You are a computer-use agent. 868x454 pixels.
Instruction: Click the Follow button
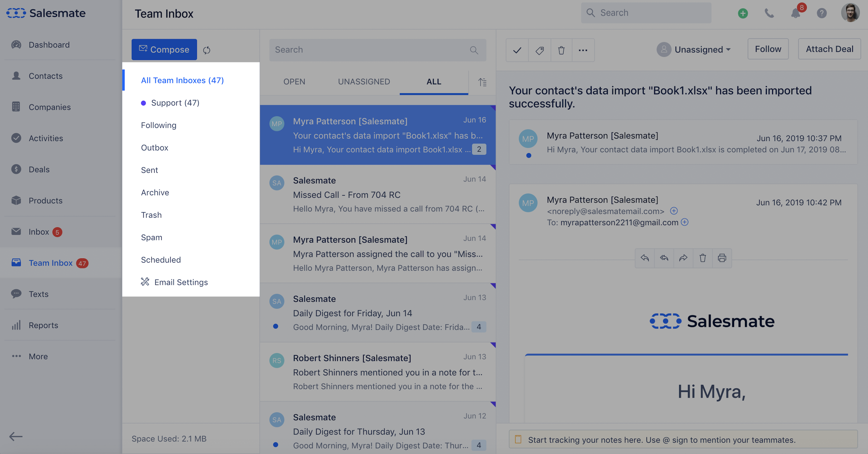point(768,49)
